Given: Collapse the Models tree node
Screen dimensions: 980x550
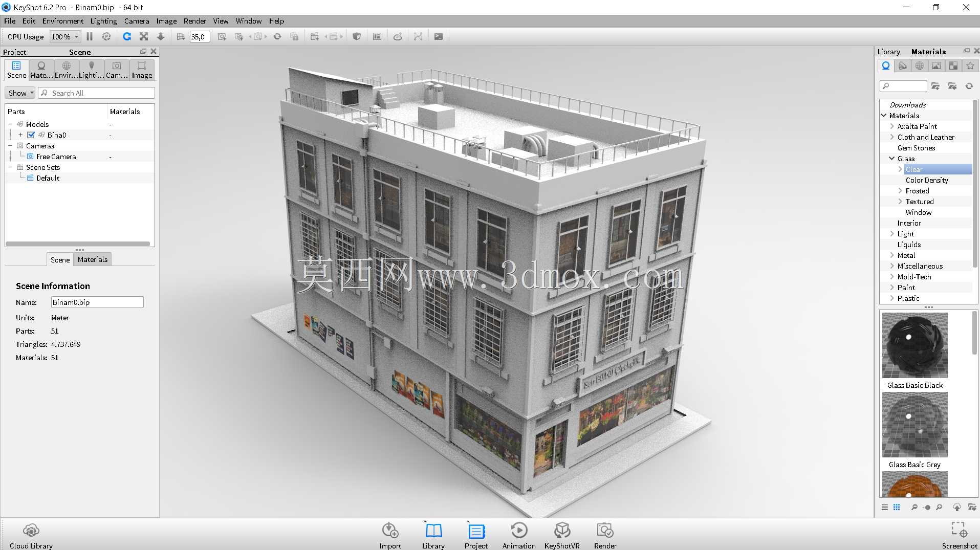Looking at the screenshot, I should click(10, 124).
